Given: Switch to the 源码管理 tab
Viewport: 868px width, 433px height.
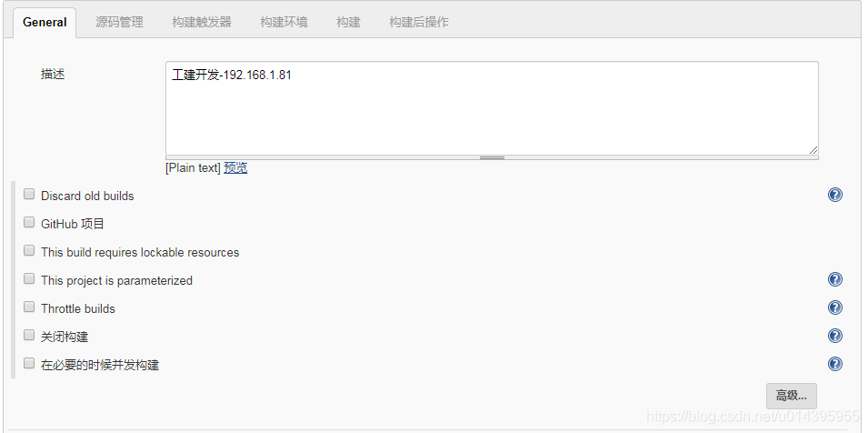Looking at the screenshot, I should click(119, 22).
